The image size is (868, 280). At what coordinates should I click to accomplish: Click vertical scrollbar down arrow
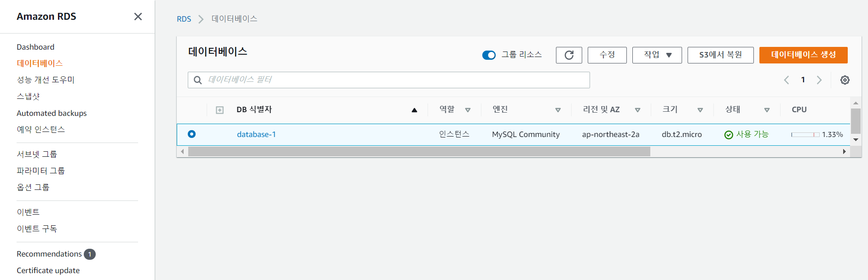(x=856, y=140)
